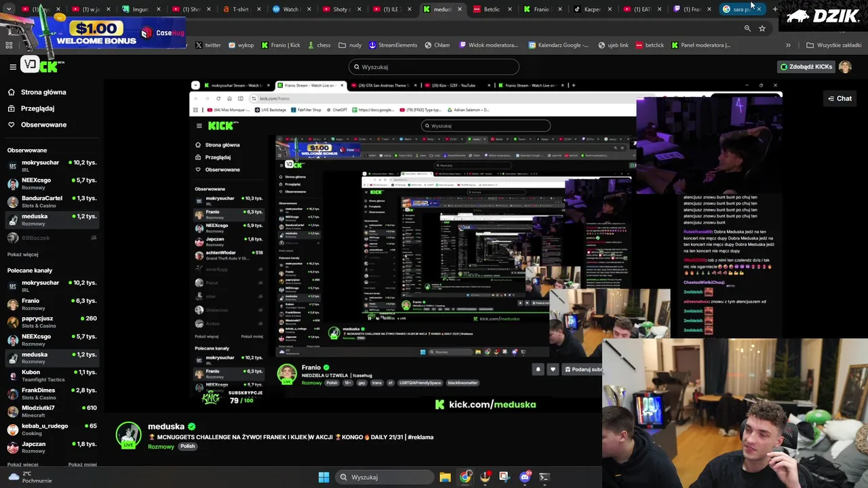868x488 pixels.
Task: Open the user avatar in Kick header
Action: coord(845,66)
